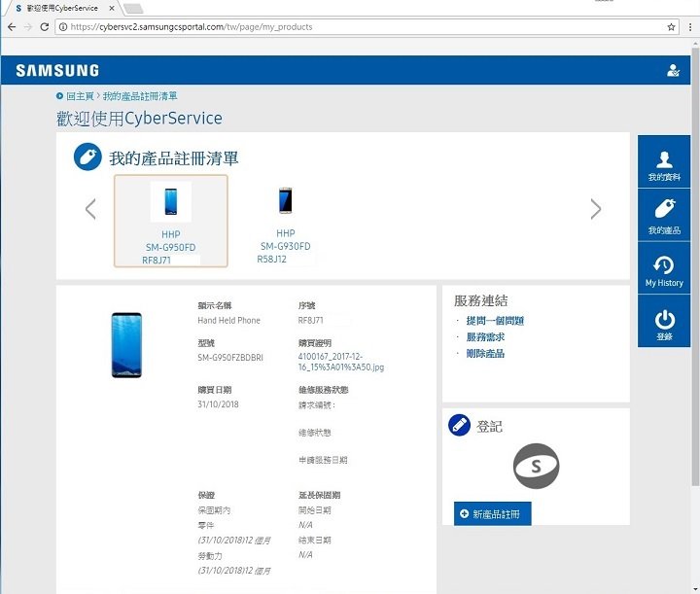Open the user profile icon in header

pyautogui.click(x=673, y=70)
